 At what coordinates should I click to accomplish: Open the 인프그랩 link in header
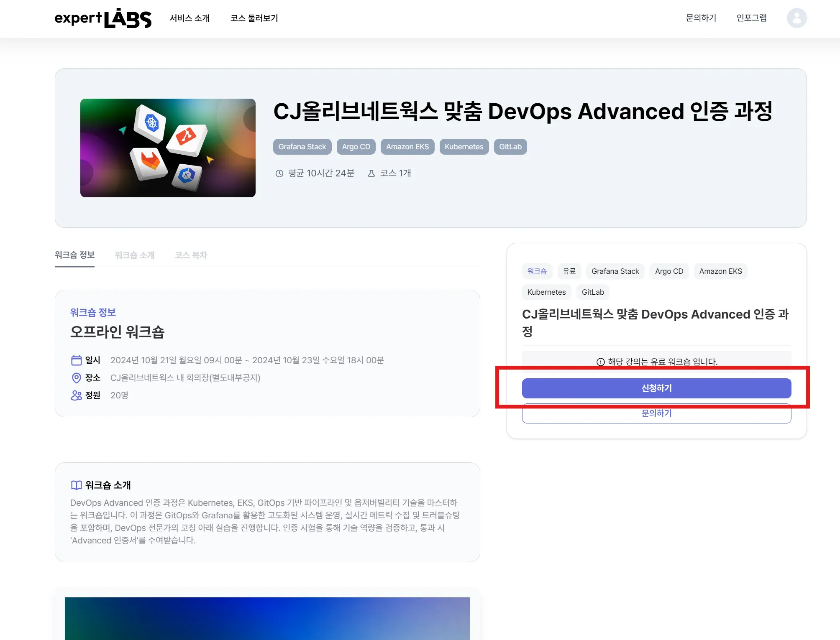point(751,18)
